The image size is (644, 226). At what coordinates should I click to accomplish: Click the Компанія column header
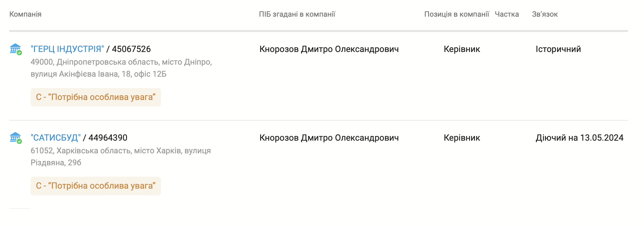25,14
